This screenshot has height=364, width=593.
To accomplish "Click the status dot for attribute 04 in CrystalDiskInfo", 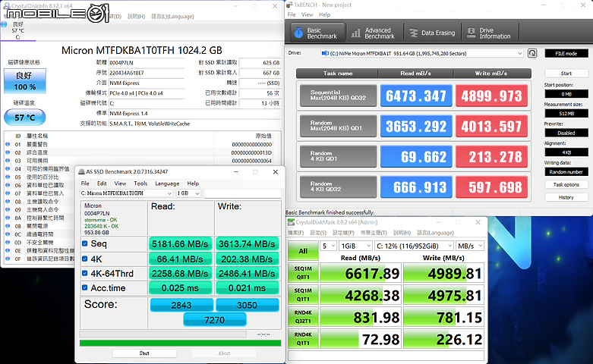I will pos(8,169).
